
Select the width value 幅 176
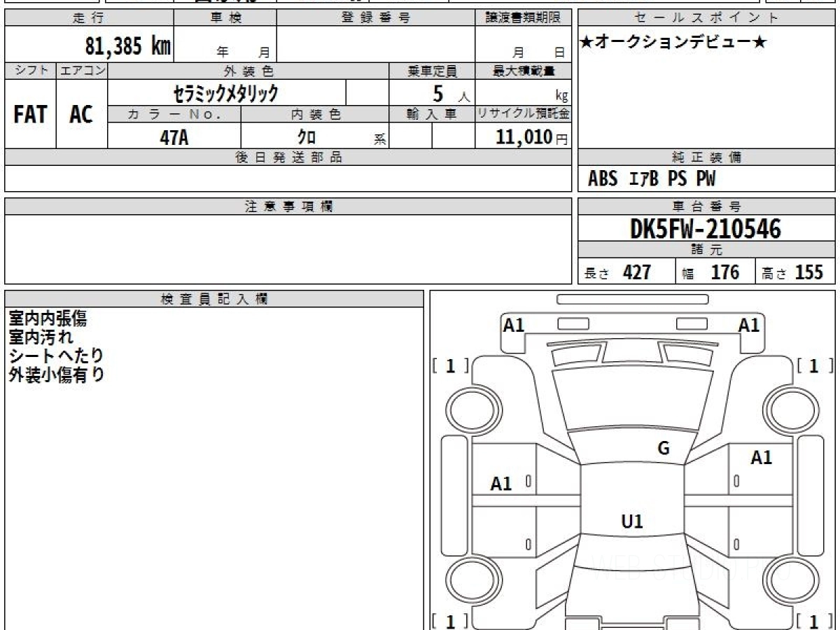click(710, 272)
